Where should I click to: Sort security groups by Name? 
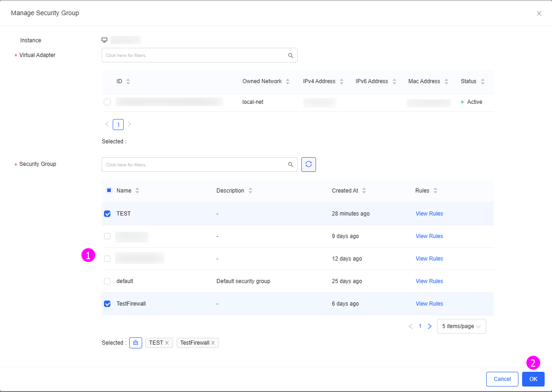(x=137, y=191)
